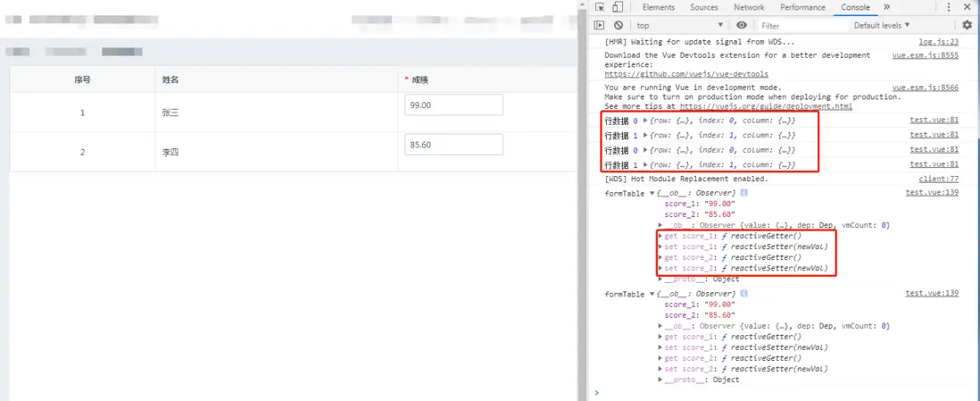Open test.vue:139 link of first formTable log
Viewport: 980px width, 401px height.
(932, 192)
